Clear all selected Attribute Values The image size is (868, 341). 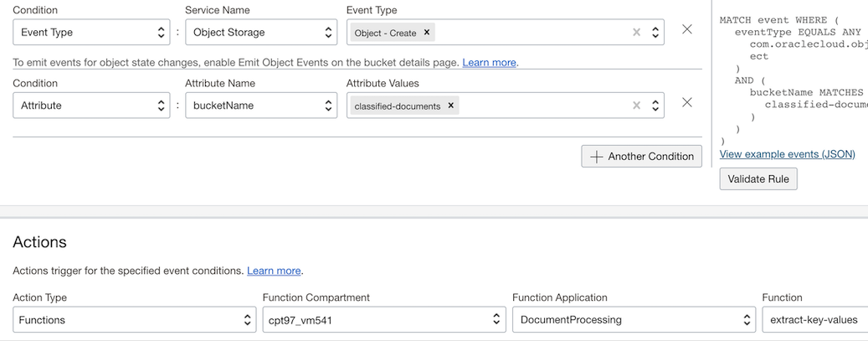[636, 106]
